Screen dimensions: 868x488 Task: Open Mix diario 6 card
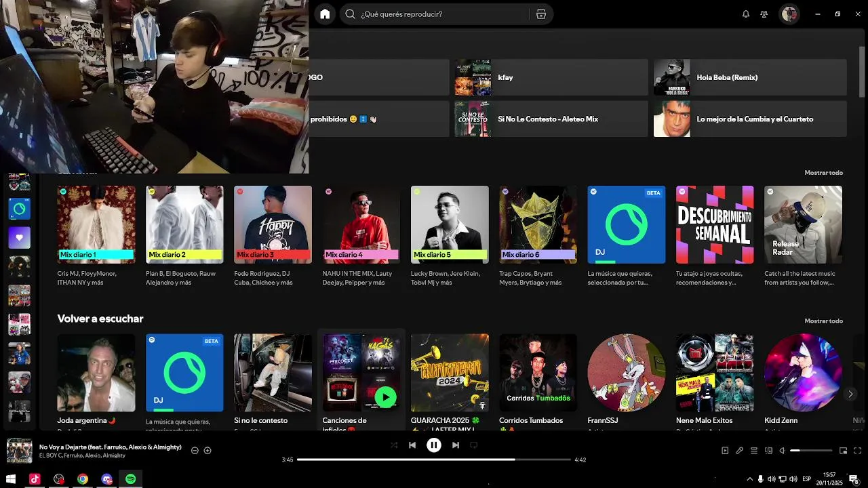[x=538, y=237]
